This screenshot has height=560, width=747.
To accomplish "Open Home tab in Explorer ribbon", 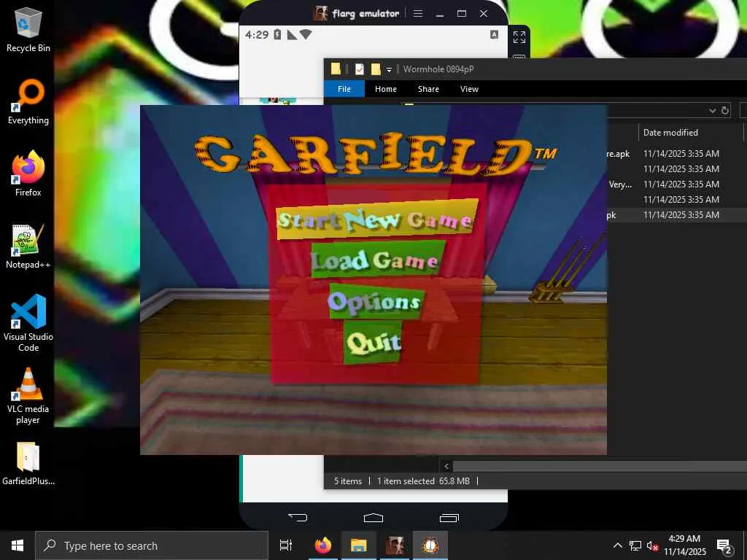I will (385, 89).
